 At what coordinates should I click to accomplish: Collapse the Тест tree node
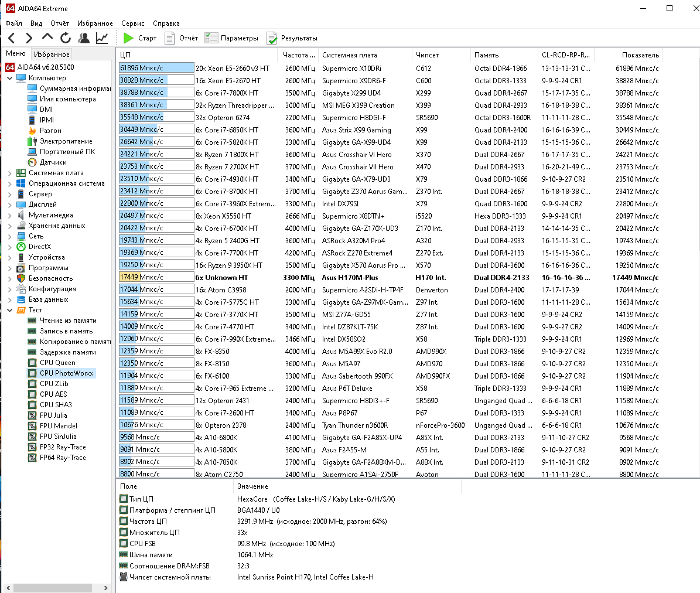10,310
